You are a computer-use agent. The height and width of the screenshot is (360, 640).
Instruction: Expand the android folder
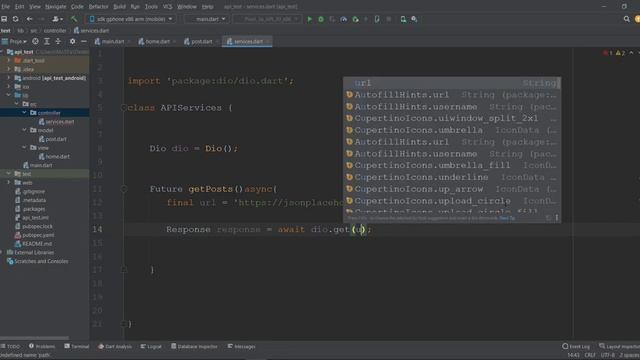coord(9,78)
